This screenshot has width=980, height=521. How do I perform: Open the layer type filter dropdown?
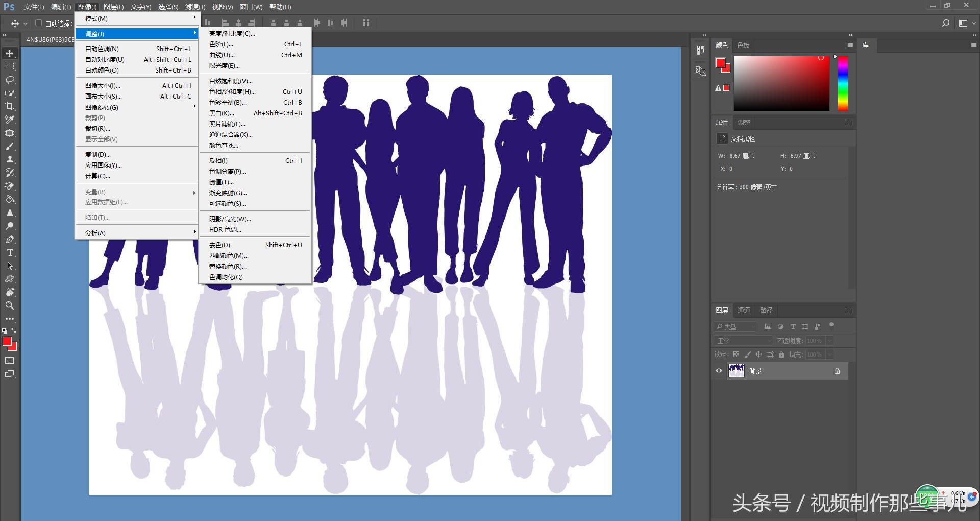735,326
